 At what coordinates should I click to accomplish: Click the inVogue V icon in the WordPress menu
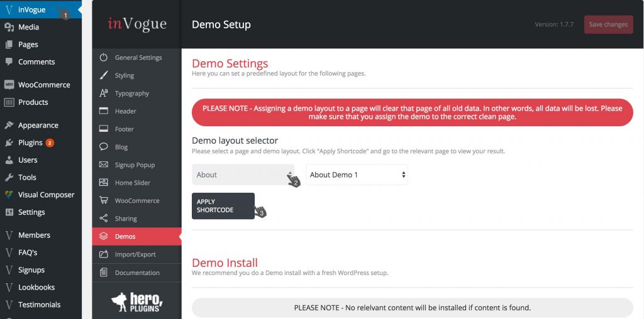pyautogui.click(x=9, y=9)
